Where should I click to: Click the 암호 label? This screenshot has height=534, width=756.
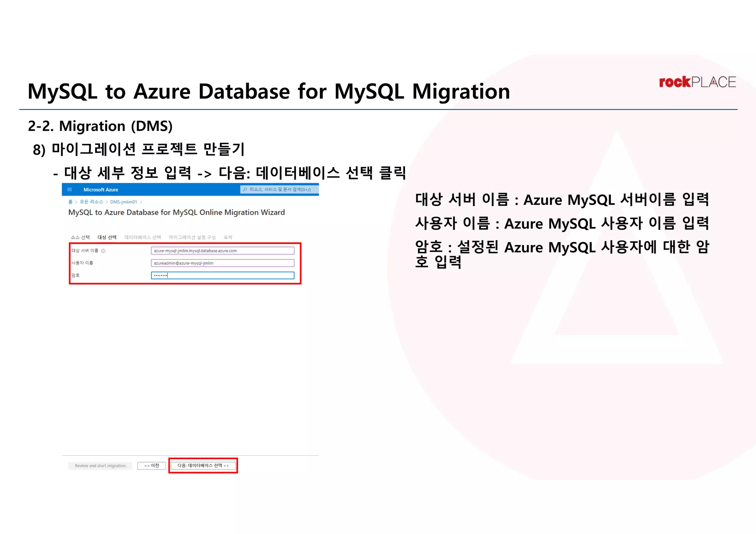pyautogui.click(x=76, y=275)
